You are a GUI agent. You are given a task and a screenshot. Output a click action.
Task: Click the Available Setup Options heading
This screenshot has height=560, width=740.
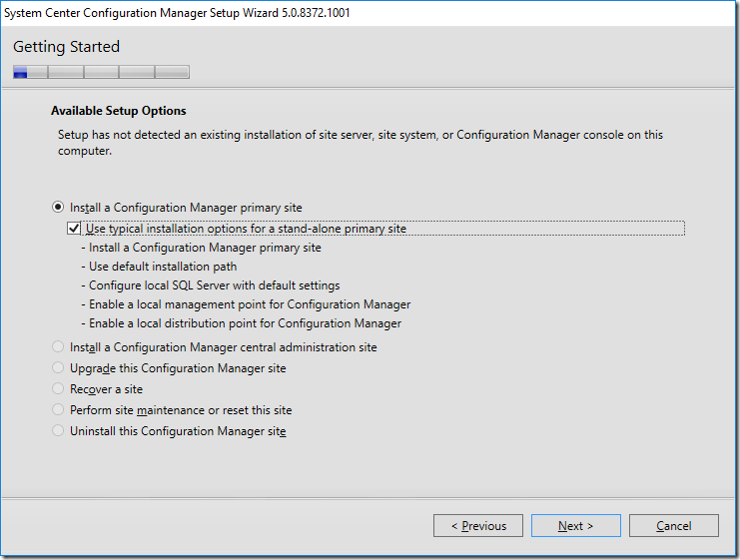(119, 111)
